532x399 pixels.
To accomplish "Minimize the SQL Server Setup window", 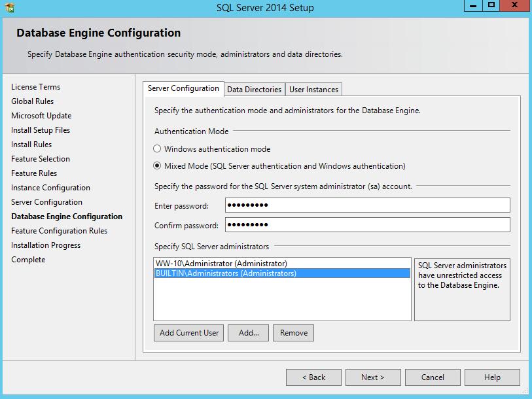I will point(473,6).
